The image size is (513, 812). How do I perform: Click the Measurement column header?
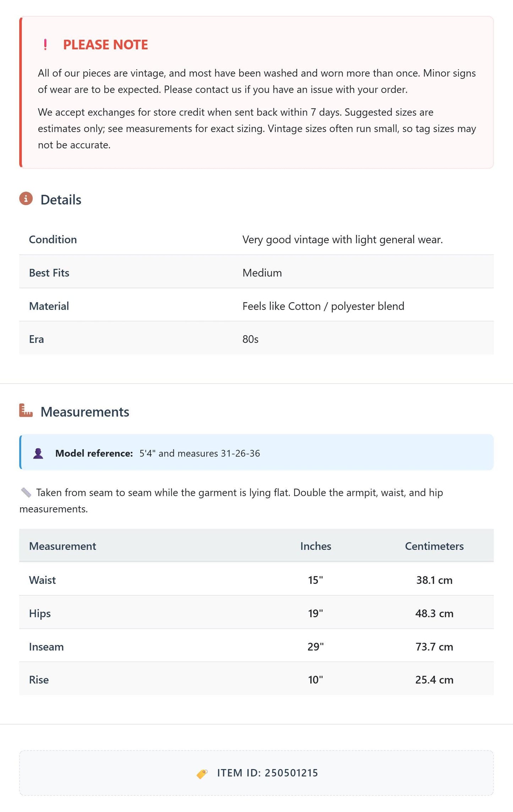pos(62,546)
